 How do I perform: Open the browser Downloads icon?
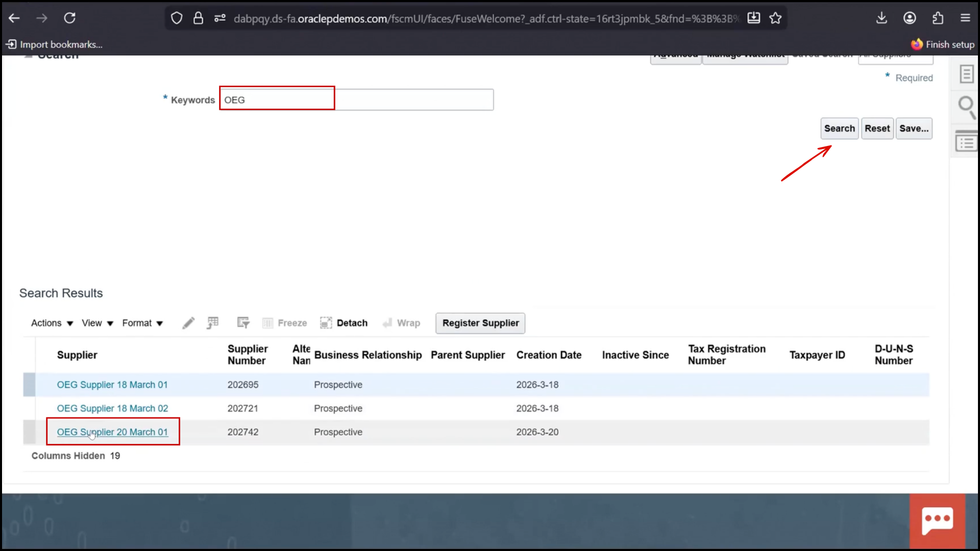tap(881, 18)
